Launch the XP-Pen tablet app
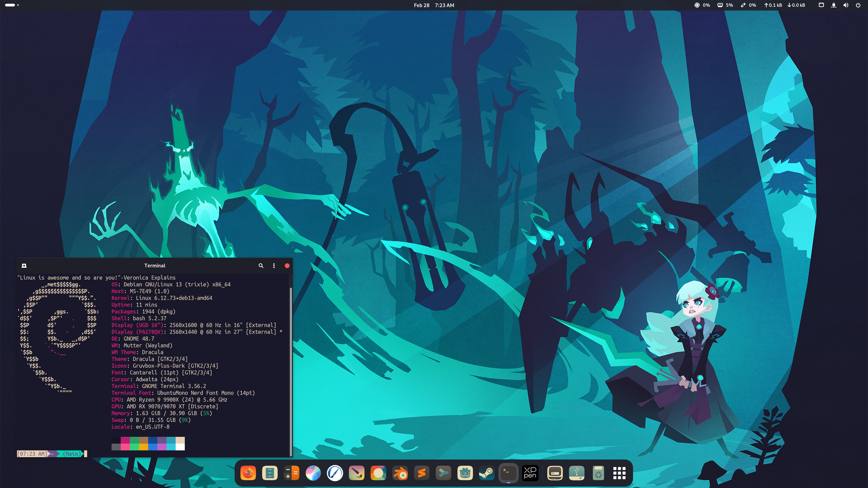Screen dimensions: 868x488 (x=530, y=473)
